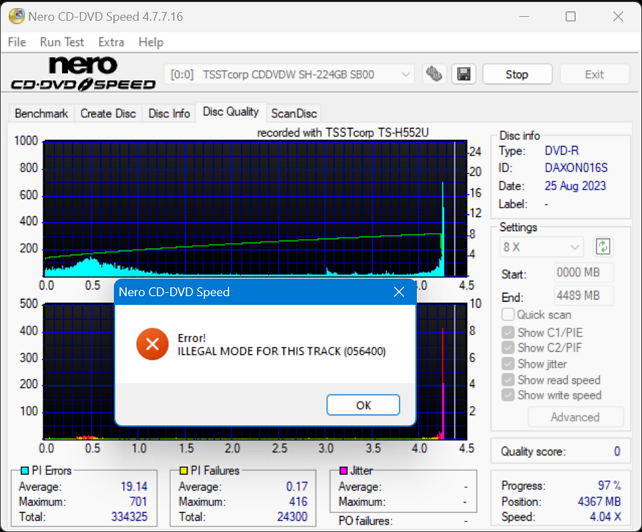
Task: Select the Disc Quality tab
Action: click(231, 112)
